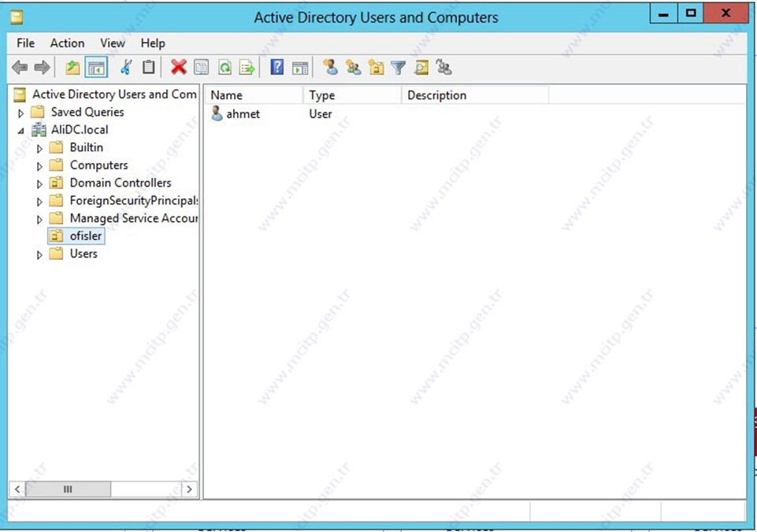Click Add to group toolbar icon
The image size is (757, 532).
[x=443, y=67]
